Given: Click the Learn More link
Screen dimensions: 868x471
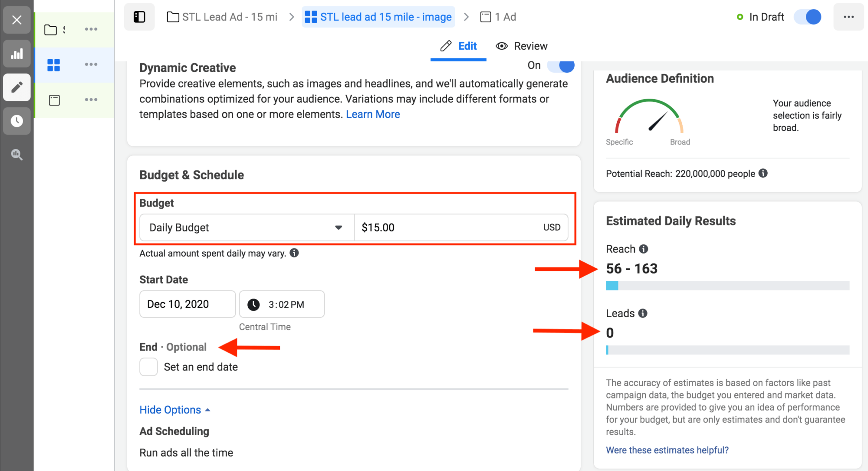Looking at the screenshot, I should pyautogui.click(x=373, y=114).
